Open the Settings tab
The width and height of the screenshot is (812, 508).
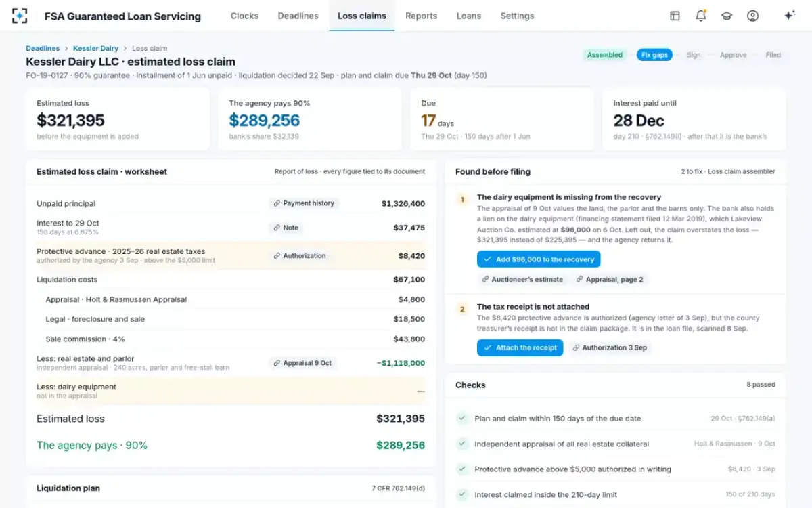pyautogui.click(x=517, y=16)
